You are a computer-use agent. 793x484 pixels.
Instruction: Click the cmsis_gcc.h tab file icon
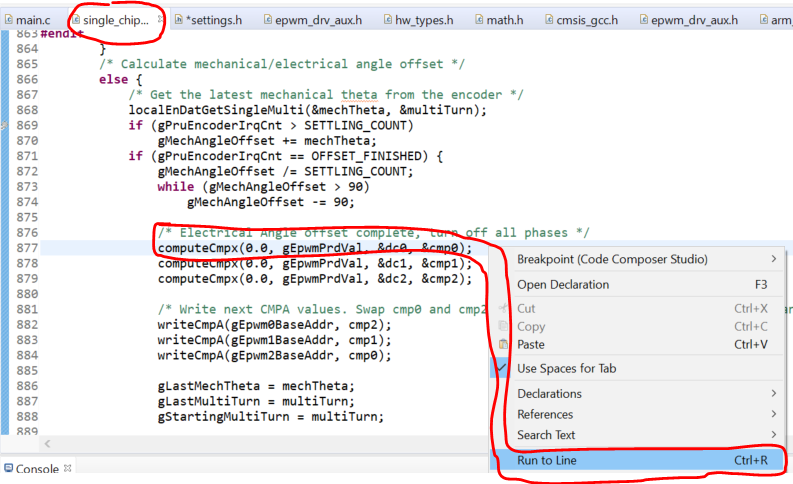(551, 19)
